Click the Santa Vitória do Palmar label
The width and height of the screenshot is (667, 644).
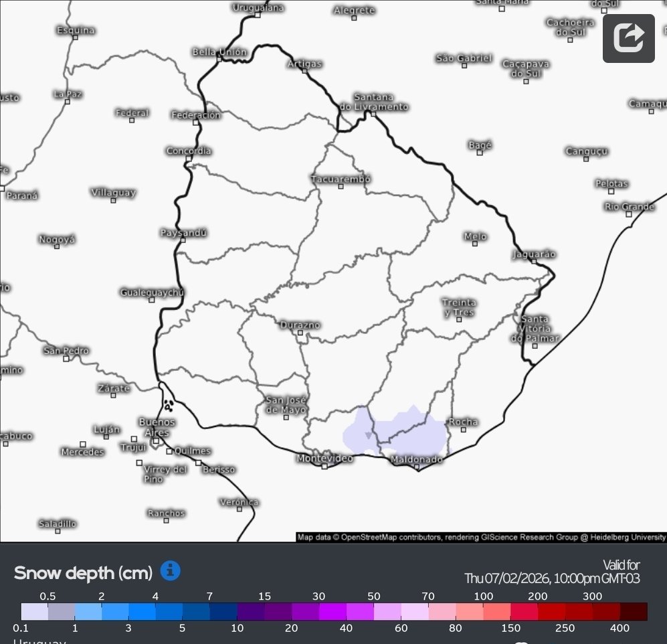pyautogui.click(x=535, y=329)
